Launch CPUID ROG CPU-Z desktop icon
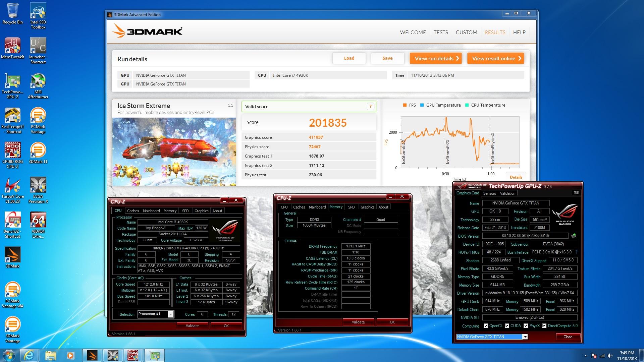 [x=12, y=155]
